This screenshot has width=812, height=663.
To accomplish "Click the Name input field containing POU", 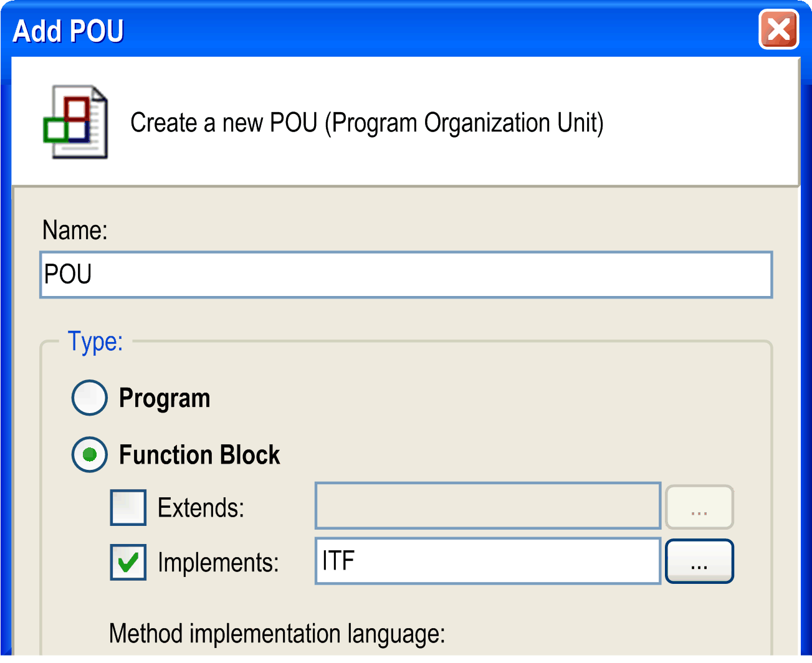I will pos(406,275).
